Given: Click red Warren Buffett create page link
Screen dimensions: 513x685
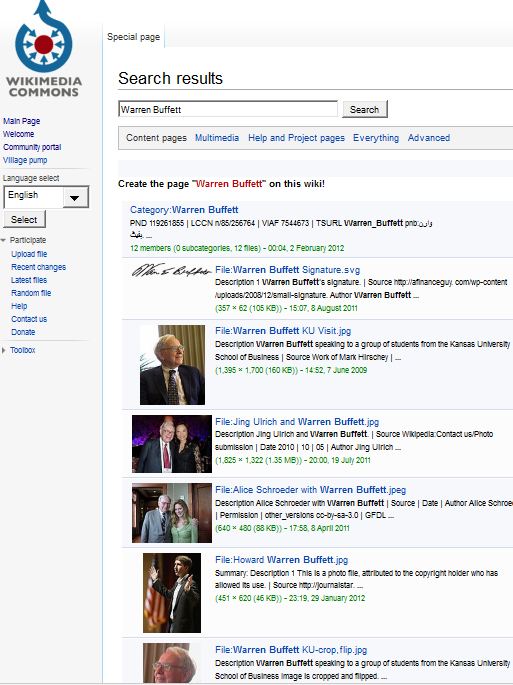Looking at the screenshot, I should pos(229,184).
